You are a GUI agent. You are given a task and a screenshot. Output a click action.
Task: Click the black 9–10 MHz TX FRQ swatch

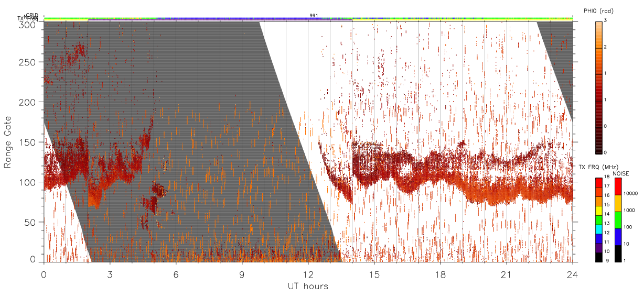599,256
